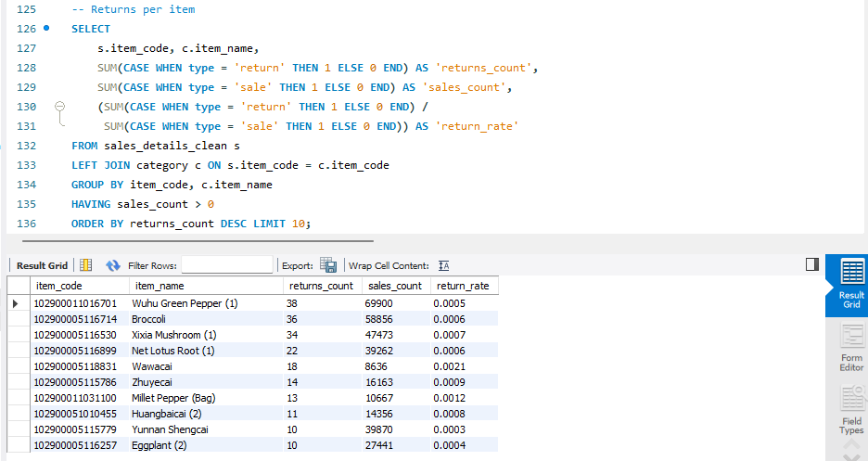The width and height of the screenshot is (868, 461).
Task: Click the result grid format icon
Action: tap(86, 265)
